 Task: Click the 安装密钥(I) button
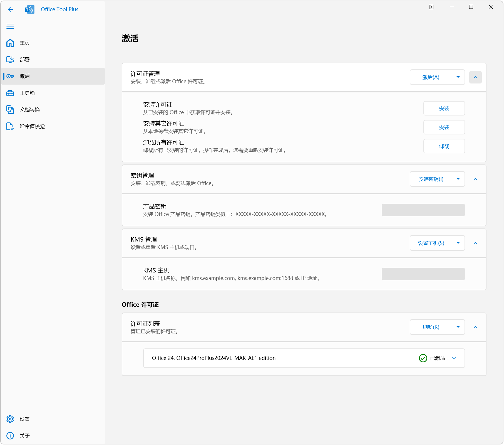pyautogui.click(x=431, y=179)
